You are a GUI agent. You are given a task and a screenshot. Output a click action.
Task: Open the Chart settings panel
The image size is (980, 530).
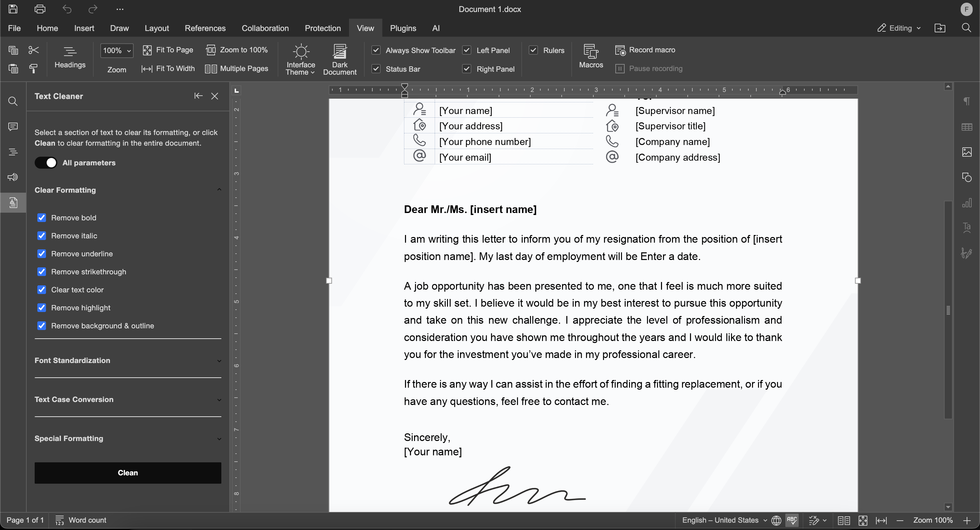[967, 202]
